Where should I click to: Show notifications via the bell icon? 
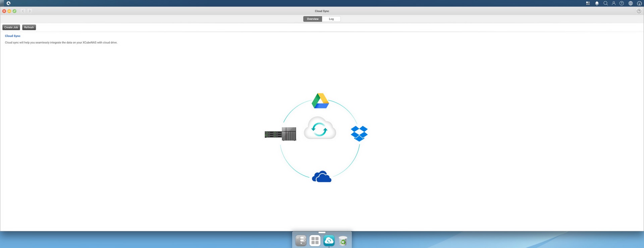(597, 3)
